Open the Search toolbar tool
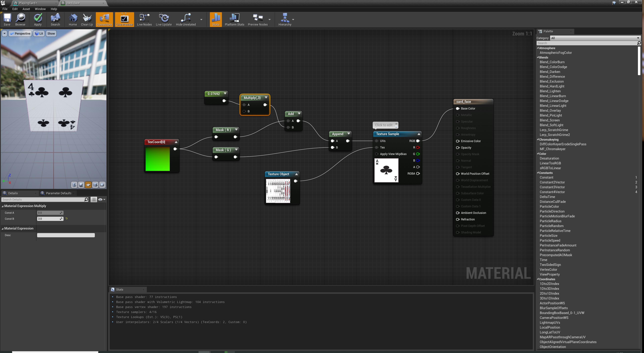This screenshot has width=644, height=353. tap(55, 19)
